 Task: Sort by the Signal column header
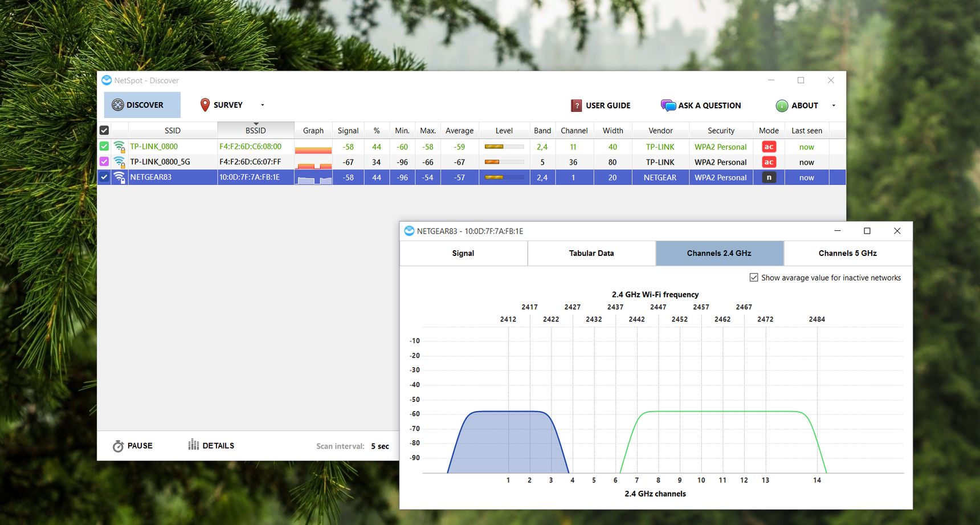pyautogui.click(x=348, y=131)
